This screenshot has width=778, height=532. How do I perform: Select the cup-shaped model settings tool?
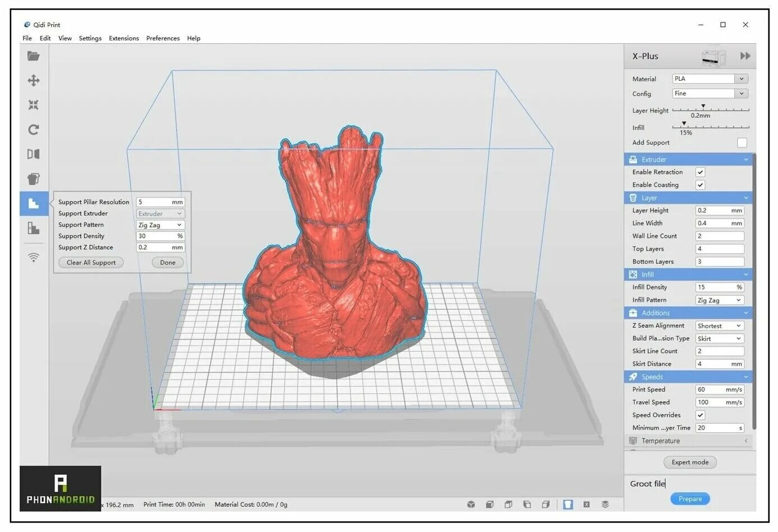point(34,179)
